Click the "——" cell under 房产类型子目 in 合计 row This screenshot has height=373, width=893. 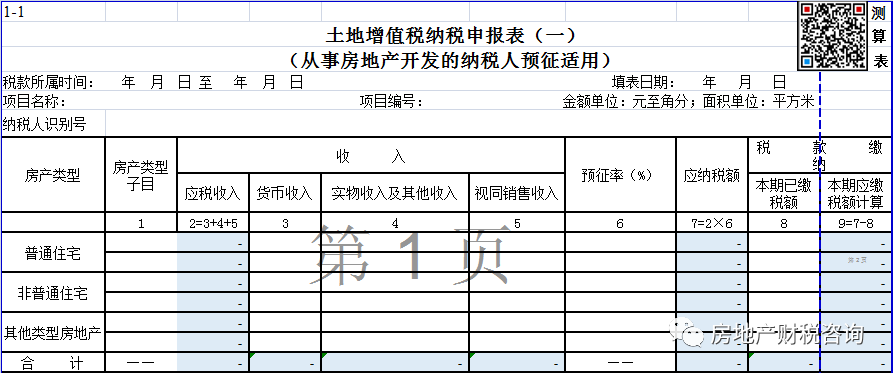click(141, 362)
